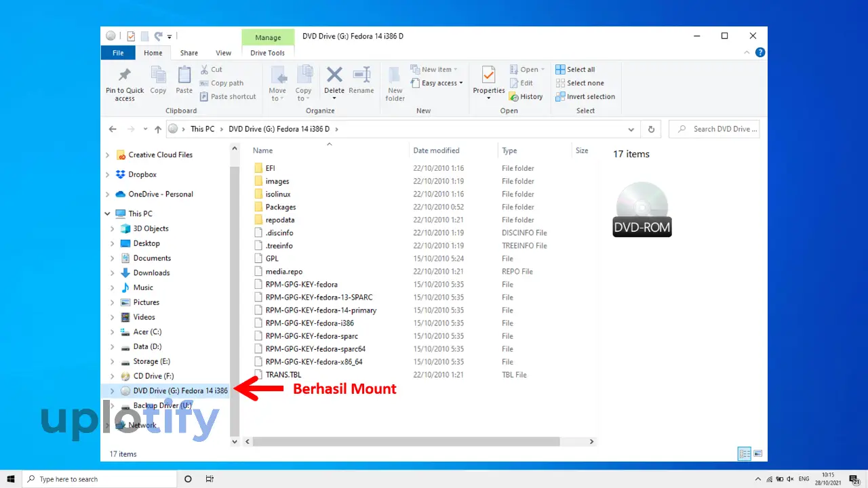Select the TRANS.TBL file

tap(283, 374)
